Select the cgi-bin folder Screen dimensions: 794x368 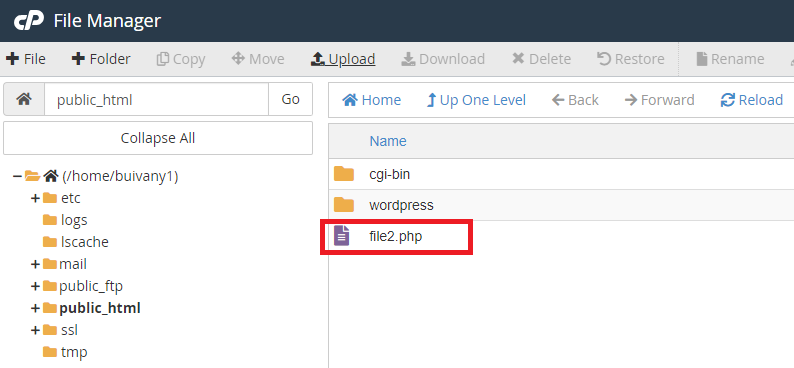(389, 174)
